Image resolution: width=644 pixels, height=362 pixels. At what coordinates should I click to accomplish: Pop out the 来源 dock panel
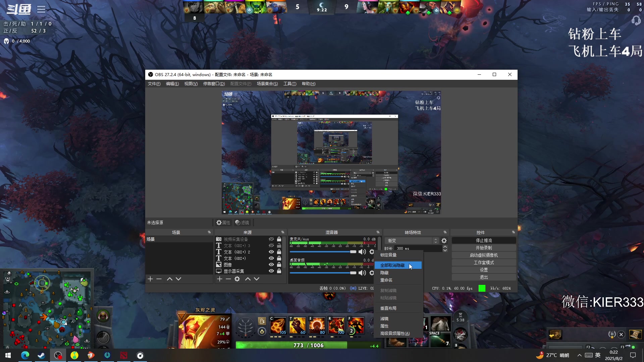[283, 232]
